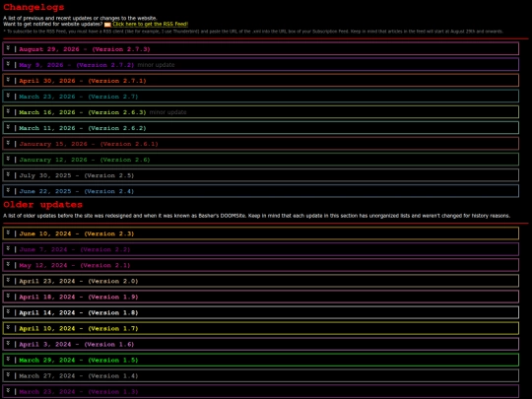Click 'May 9, 2026 - (Version 2.7.2)' title
The height and width of the screenshot is (399, 532).
76,65
